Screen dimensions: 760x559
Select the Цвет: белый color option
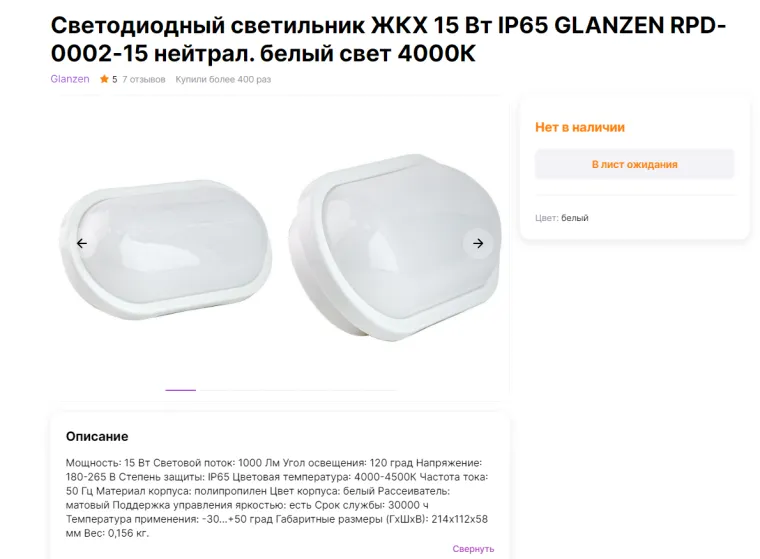[562, 218]
